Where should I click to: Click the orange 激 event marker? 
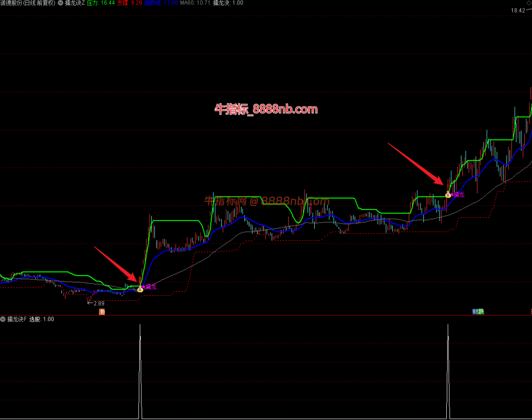(x=102, y=312)
